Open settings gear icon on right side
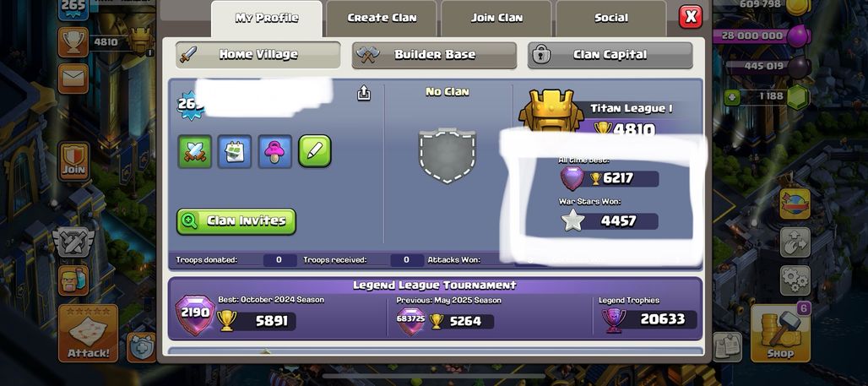This screenshot has width=868, height=386. 795,280
